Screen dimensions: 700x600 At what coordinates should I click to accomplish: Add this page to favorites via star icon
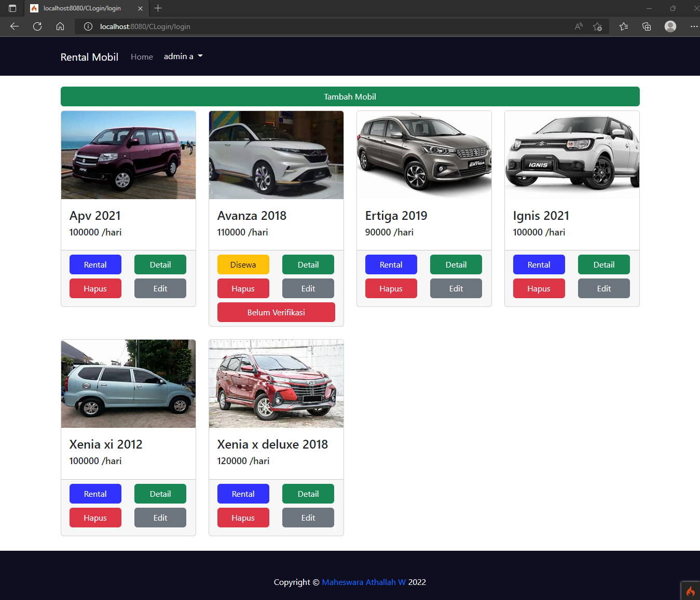[597, 26]
